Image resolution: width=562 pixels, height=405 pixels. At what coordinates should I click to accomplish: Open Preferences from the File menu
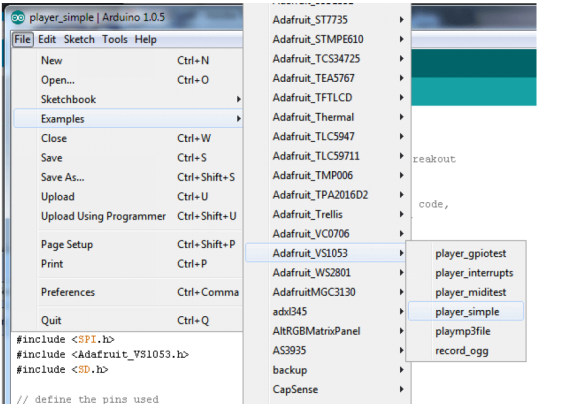click(128, 292)
